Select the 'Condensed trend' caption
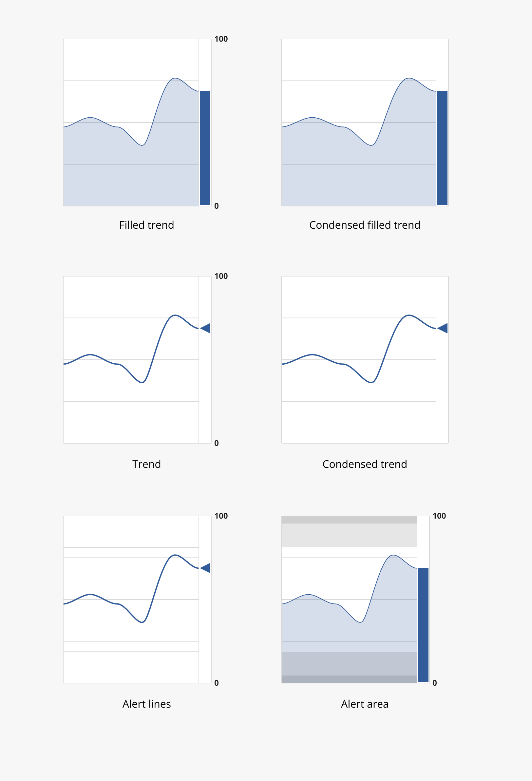Image resolution: width=532 pixels, height=781 pixels. point(365,464)
